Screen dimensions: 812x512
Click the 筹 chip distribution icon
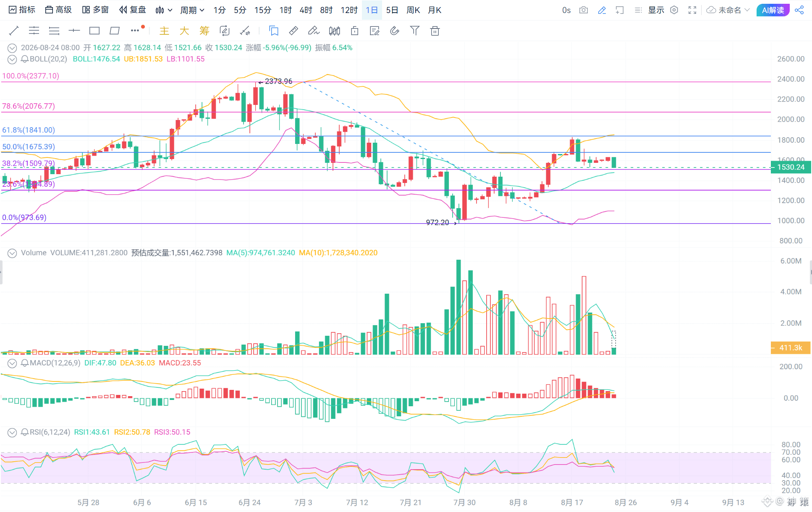tap(204, 31)
